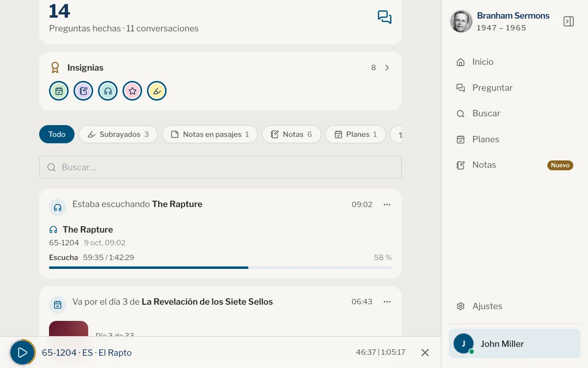Click the headphones icon beside Estaba escuchando
588x368 pixels.
[x=58, y=207]
